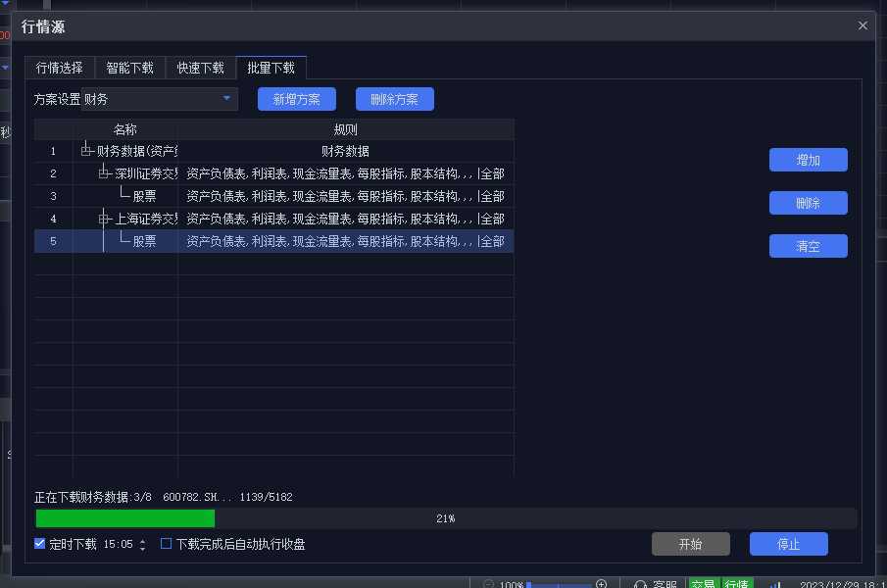Viewport: 887px width, 588px height.
Task: Click the rule cell of row 4
Action: [x=346, y=219]
